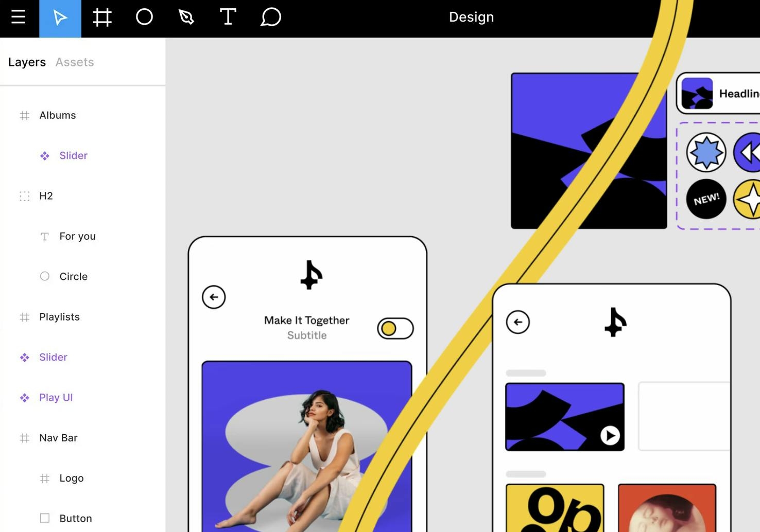The width and height of the screenshot is (760, 532).
Task: Switch to the Assets tab
Action: [x=75, y=62]
